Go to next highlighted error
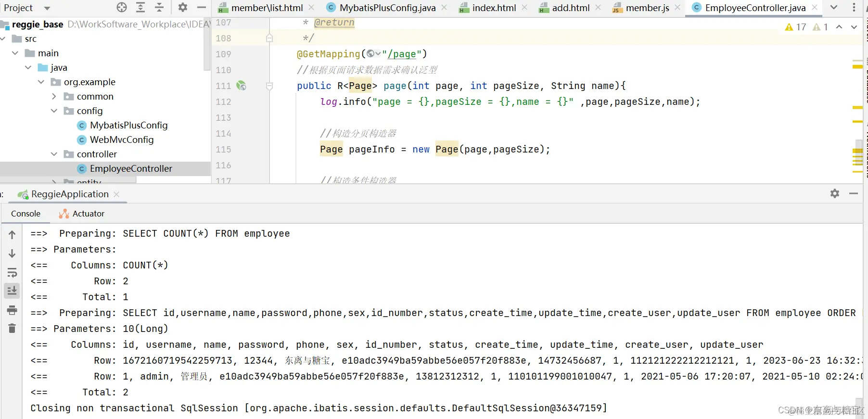The image size is (868, 419). tap(854, 27)
